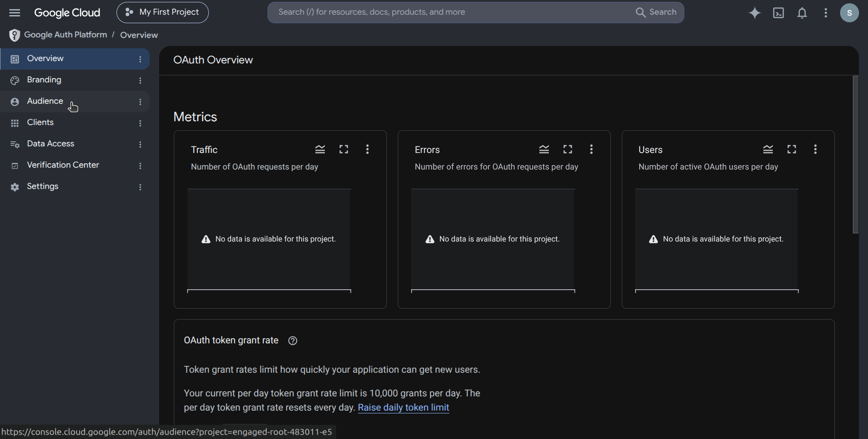The height and width of the screenshot is (439, 868).
Task: Click the Google Cloud logo
Action: tap(67, 13)
